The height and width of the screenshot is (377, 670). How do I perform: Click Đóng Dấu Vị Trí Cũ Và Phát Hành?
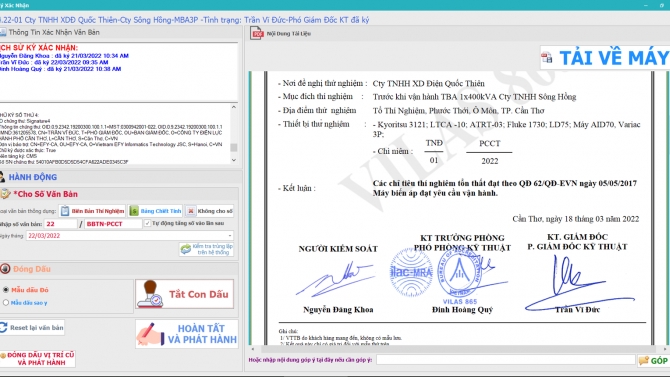38,359
